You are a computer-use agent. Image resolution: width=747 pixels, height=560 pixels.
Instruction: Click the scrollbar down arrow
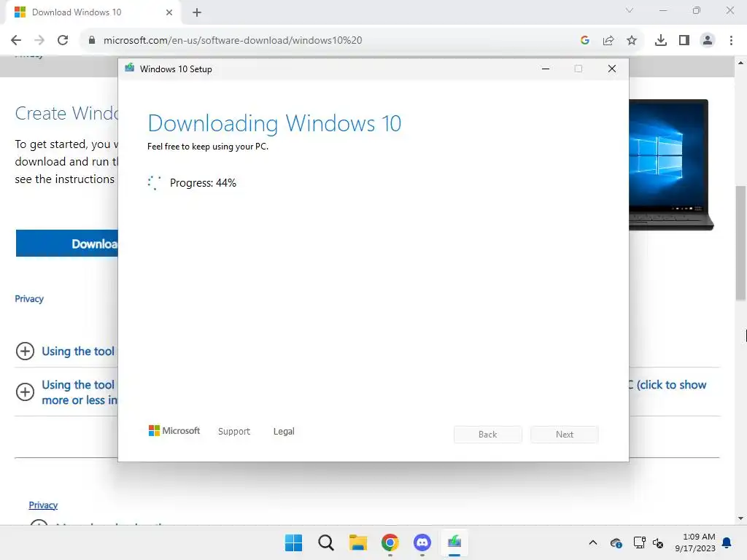click(740, 518)
